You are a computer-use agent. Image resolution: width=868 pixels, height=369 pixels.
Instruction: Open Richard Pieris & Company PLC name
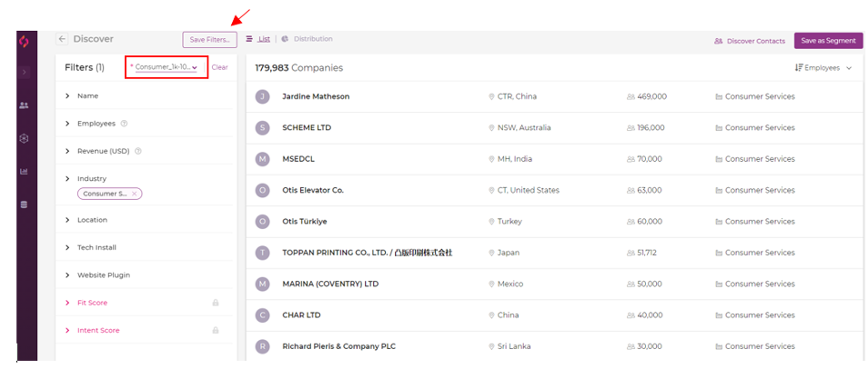[x=338, y=347]
